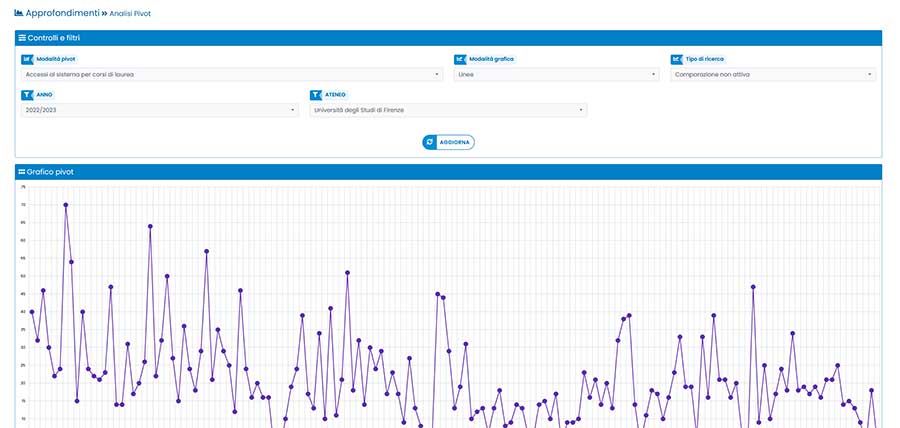Expand the Tipo di ricerca dropdown
This screenshot has width=900, height=428.
coord(774,74)
